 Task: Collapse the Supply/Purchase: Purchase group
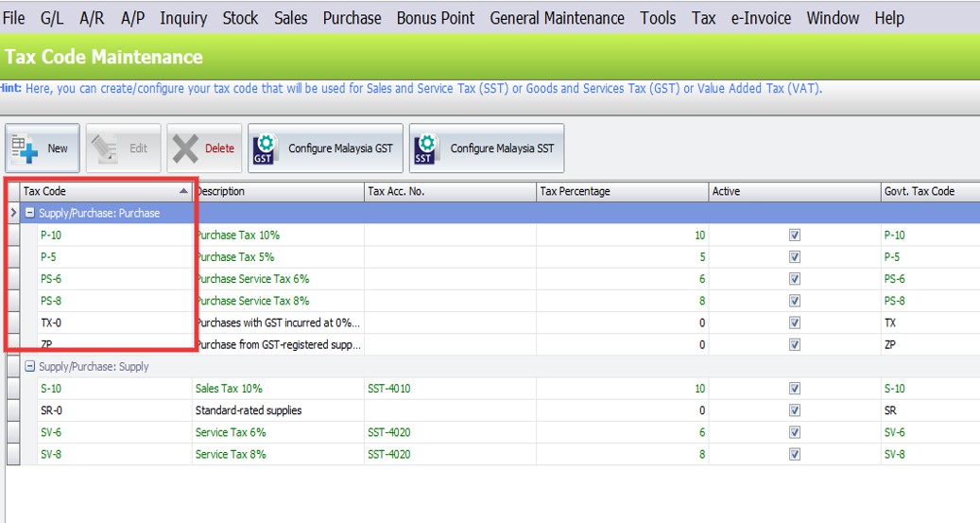30,214
